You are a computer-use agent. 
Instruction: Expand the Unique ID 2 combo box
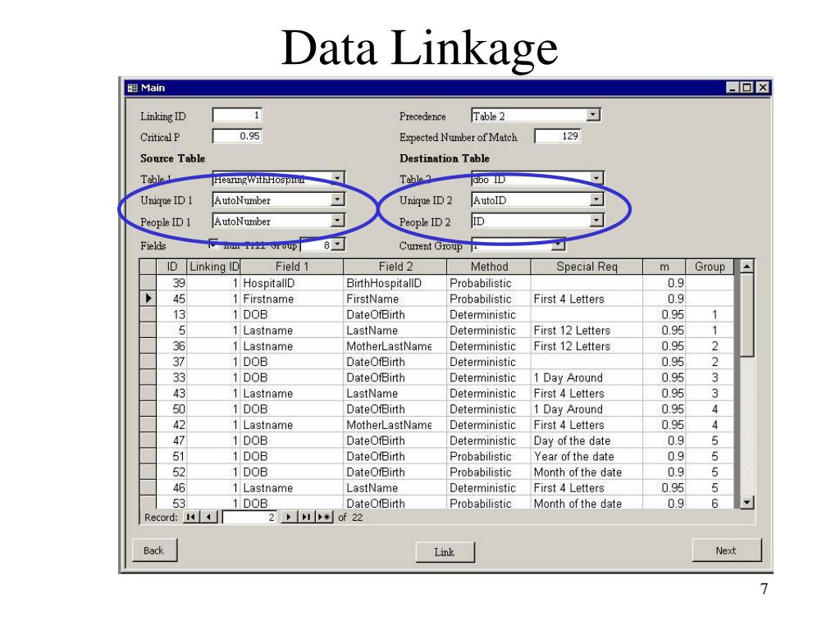pyautogui.click(x=596, y=199)
